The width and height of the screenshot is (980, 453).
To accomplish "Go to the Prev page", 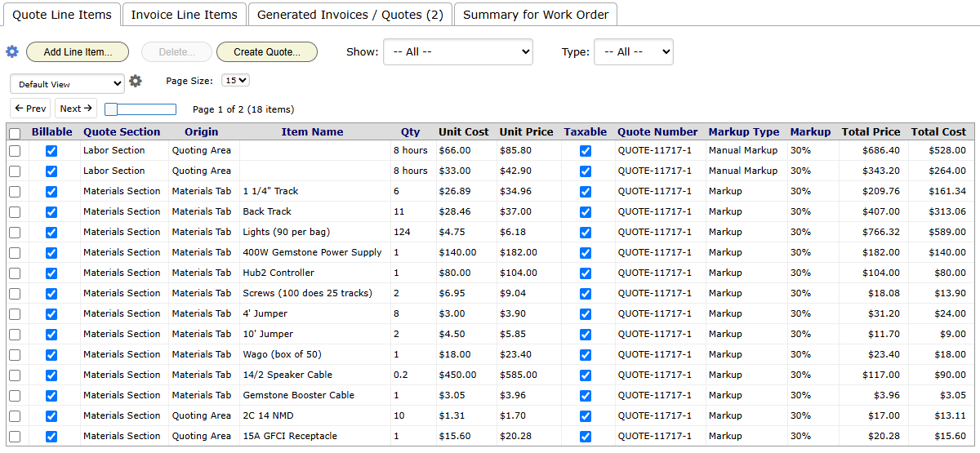I will pos(30,109).
